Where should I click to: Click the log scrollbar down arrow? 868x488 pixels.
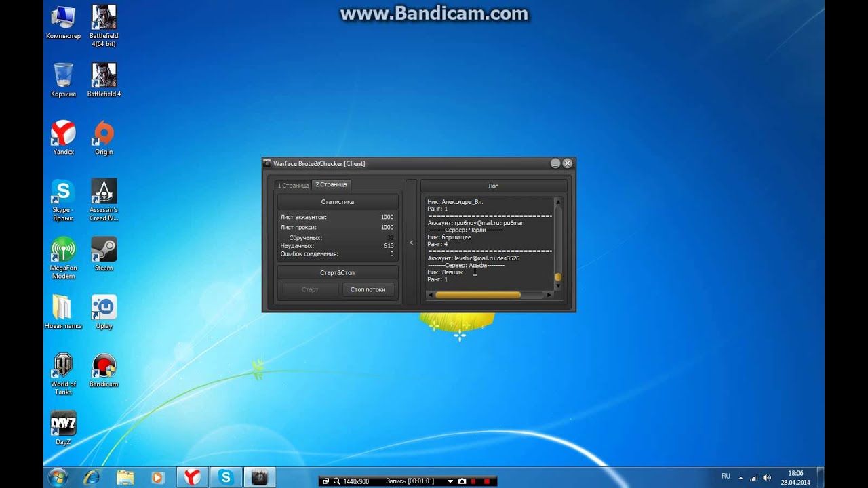click(558, 285)
